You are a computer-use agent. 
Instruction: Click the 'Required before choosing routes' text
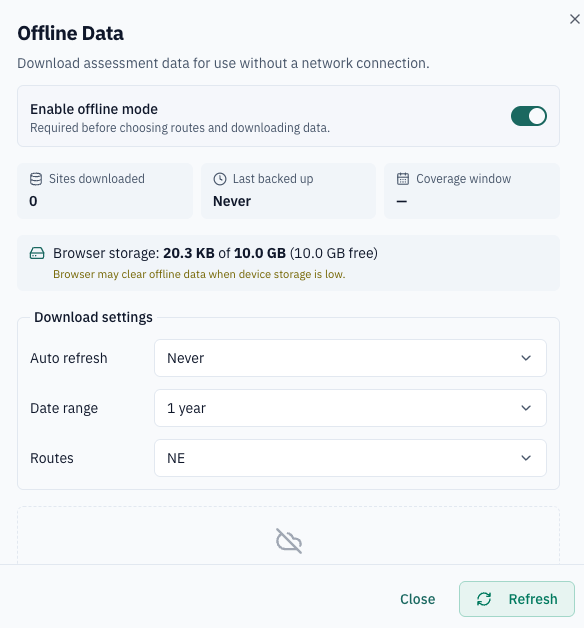tap(180, 128)
